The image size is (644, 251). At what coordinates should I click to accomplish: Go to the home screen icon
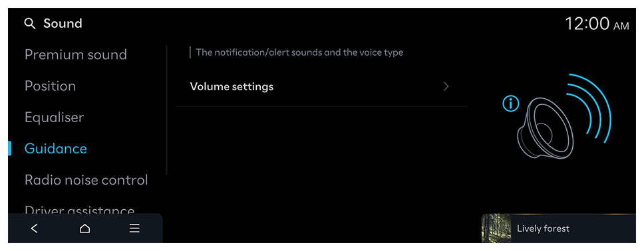tap(84, 228)
